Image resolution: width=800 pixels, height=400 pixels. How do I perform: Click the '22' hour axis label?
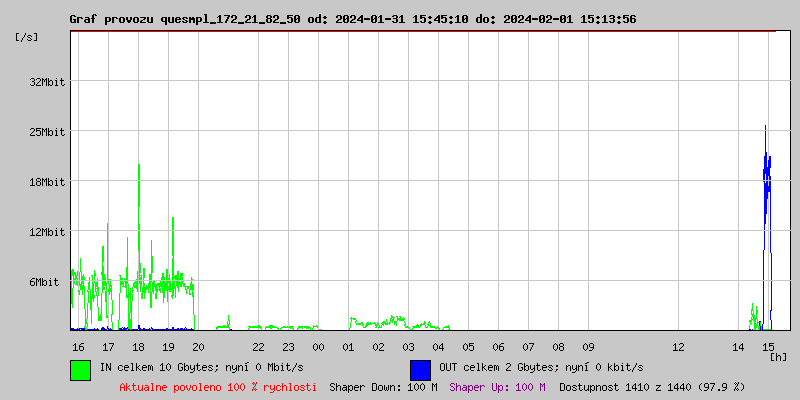259,347
